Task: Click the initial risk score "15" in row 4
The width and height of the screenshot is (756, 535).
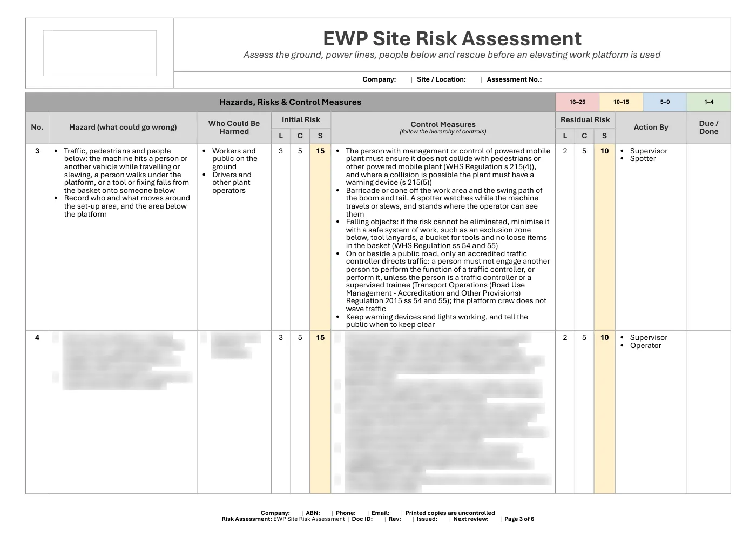Action: [320, 338]
